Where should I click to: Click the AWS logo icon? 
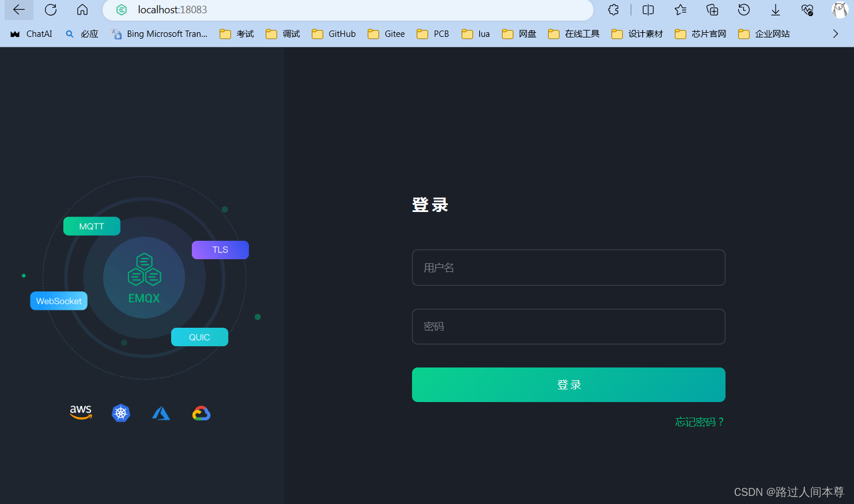81,412
